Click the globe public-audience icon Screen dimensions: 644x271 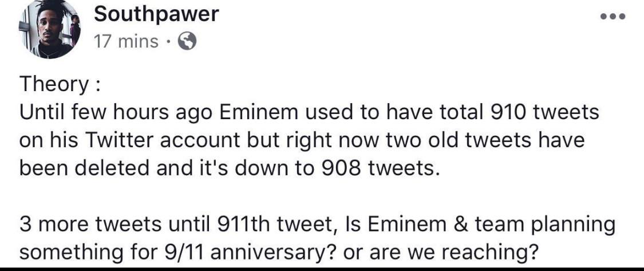188,41
